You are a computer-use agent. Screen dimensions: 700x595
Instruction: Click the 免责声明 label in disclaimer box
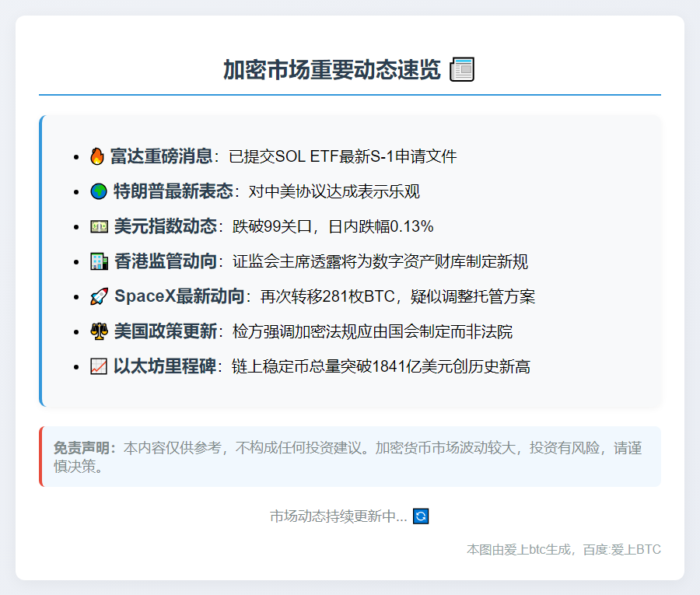[x=84, y=448]
